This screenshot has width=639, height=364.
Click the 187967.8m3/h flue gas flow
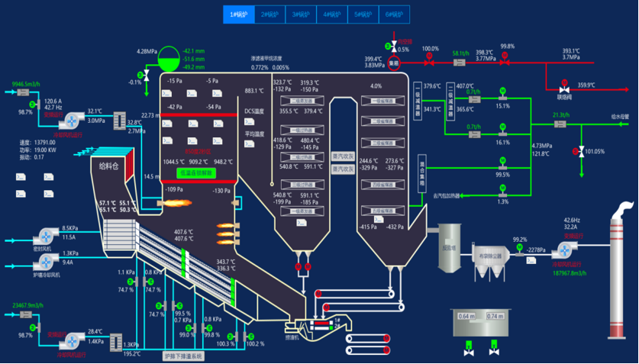click(570, 273)
